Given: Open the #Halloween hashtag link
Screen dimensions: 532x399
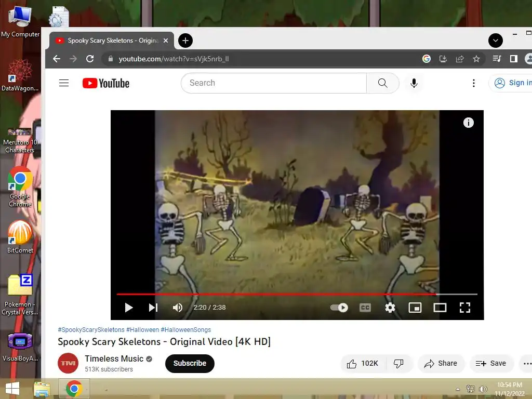Looking at the screenshot, I should point(142,330).
